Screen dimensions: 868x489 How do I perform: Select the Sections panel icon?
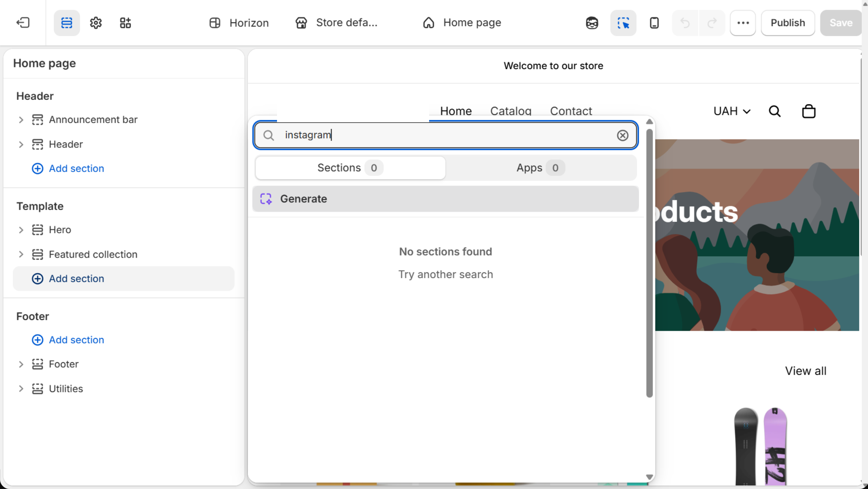67,23
